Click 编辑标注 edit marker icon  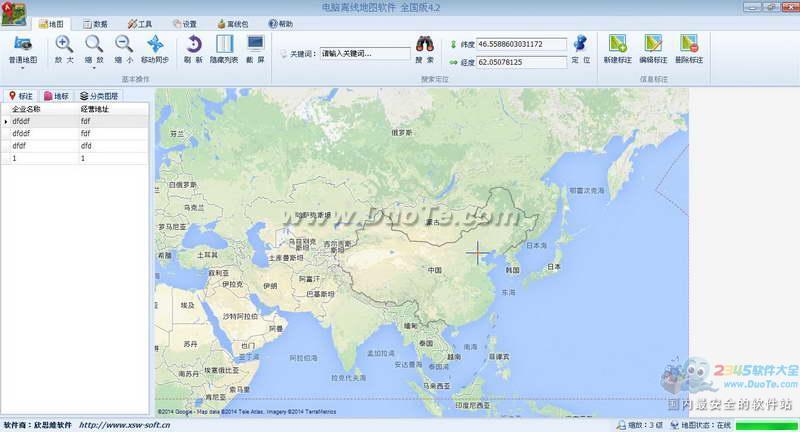point(652,44)
